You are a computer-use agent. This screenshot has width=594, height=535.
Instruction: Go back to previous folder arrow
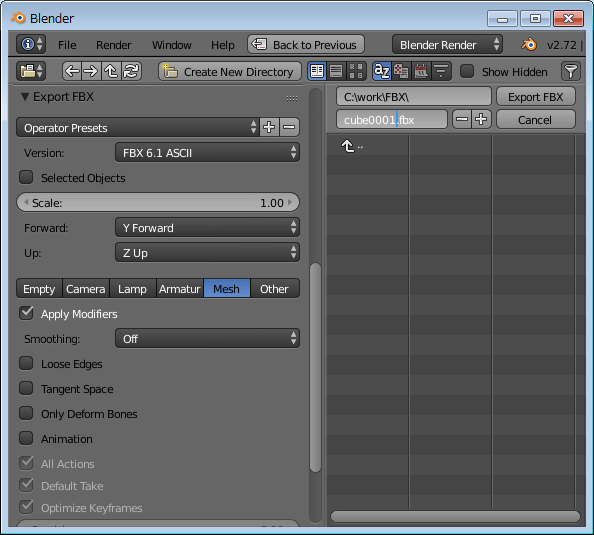pyautogui.click(x=72, y=71)
